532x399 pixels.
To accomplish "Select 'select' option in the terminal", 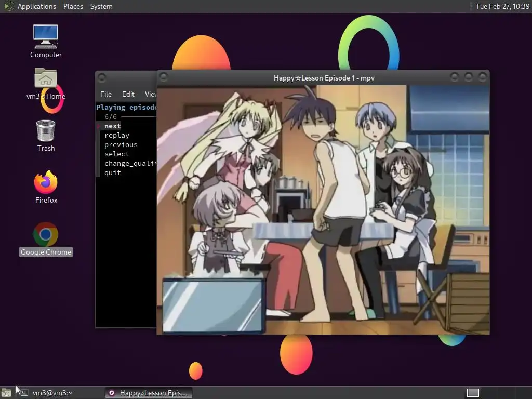I will (117, 154).
